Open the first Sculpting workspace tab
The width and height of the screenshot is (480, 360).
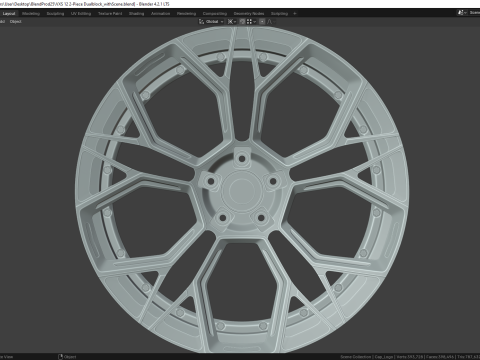point(55,14)
